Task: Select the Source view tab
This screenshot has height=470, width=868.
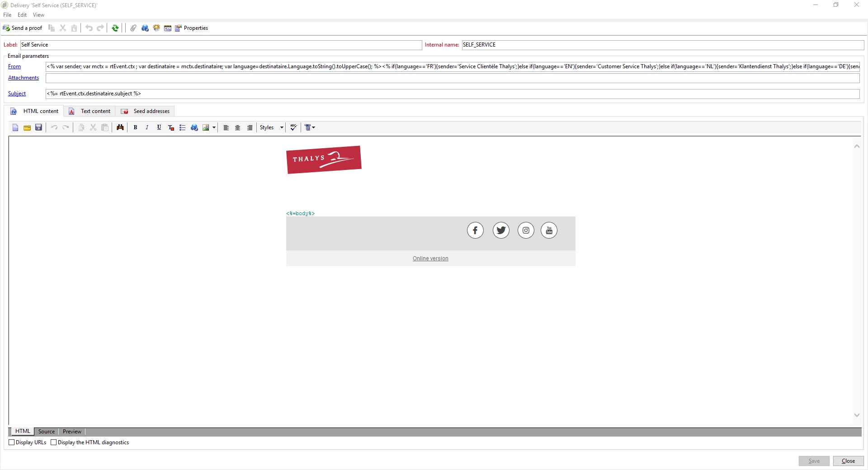Action: coord(47,432)
